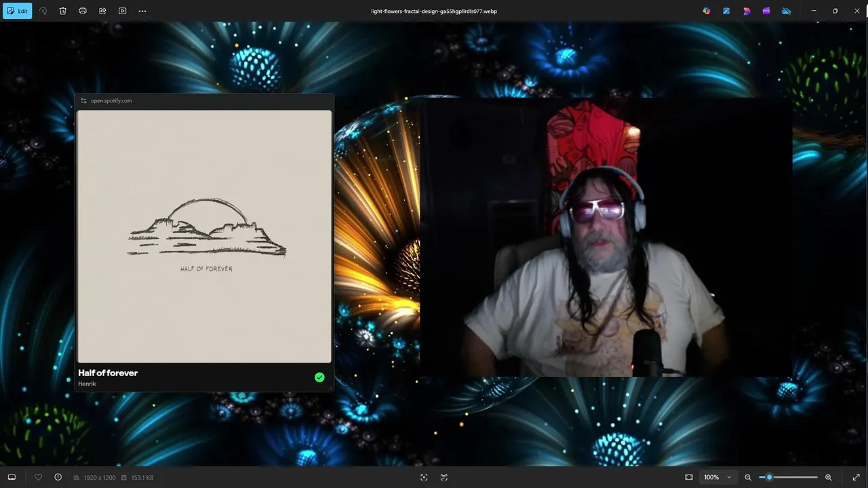The width and height of the screenshot is (868, 488).
Task: Click the artist name Henrik
Action: coord(87,384)
